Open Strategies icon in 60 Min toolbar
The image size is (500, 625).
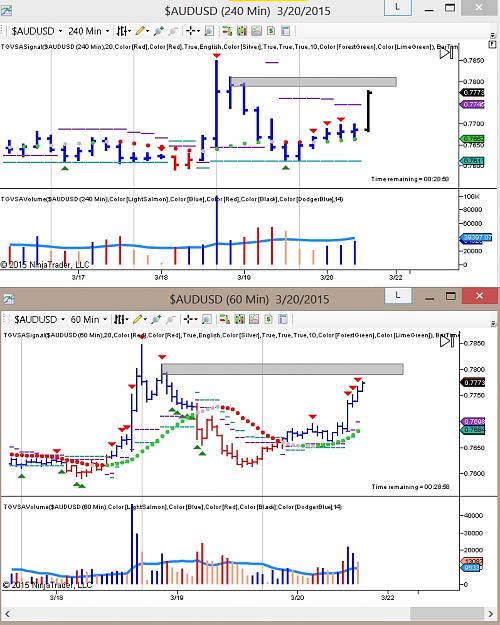pos(269,319)
